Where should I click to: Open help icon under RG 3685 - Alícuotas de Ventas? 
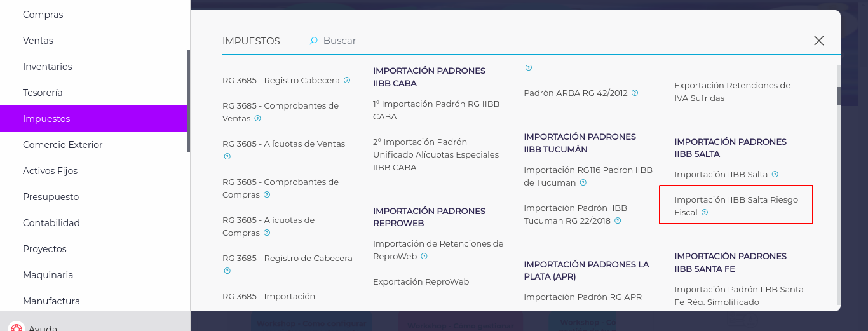pos(227,156)
